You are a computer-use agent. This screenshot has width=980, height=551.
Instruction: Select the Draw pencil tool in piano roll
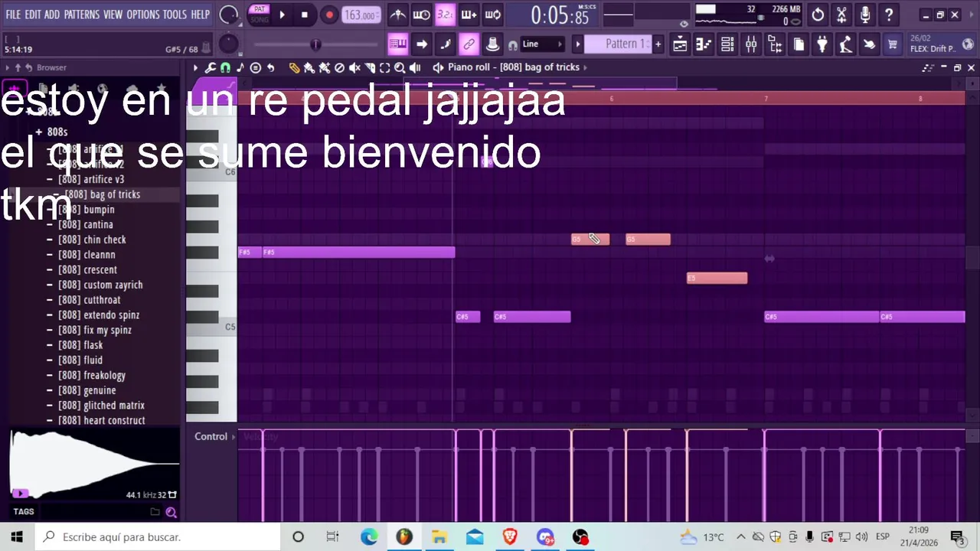pos(294,67)
